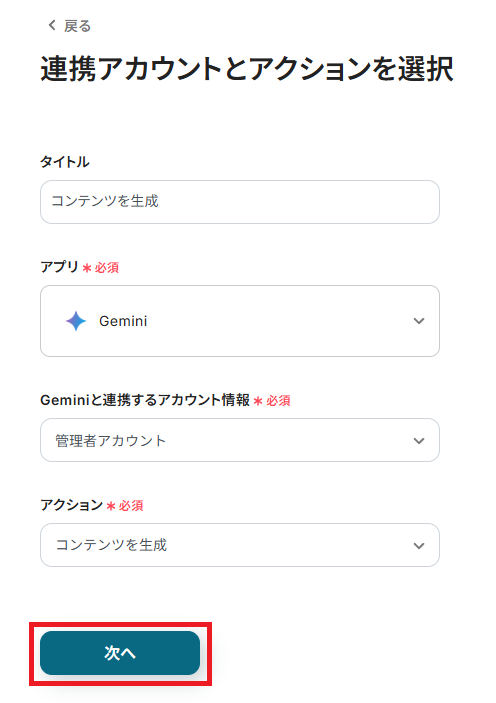Image resolution: width=496 pixels, height=703 pixels.
Task: Open the 管理者アカウント account dropdown
Action: point(240,440)
